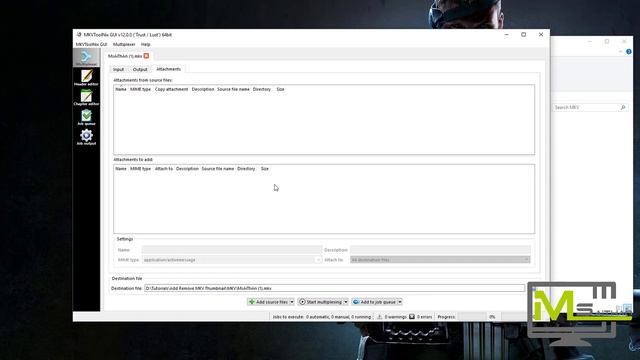Viewport: 640px width, 360px height.
Task: Expand the Add to job queue dropdown arrow
Action: pyautogui.click(x=400, y=302)
